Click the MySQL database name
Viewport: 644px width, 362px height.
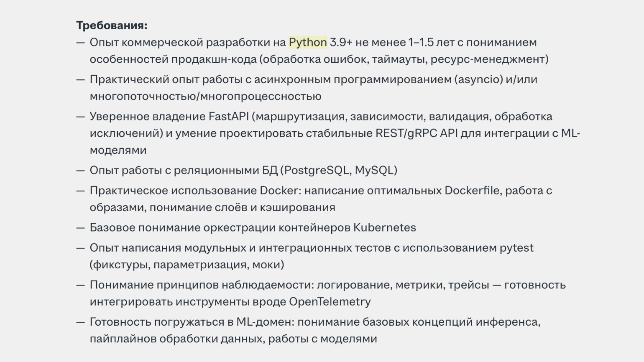[x=374, y=171]
